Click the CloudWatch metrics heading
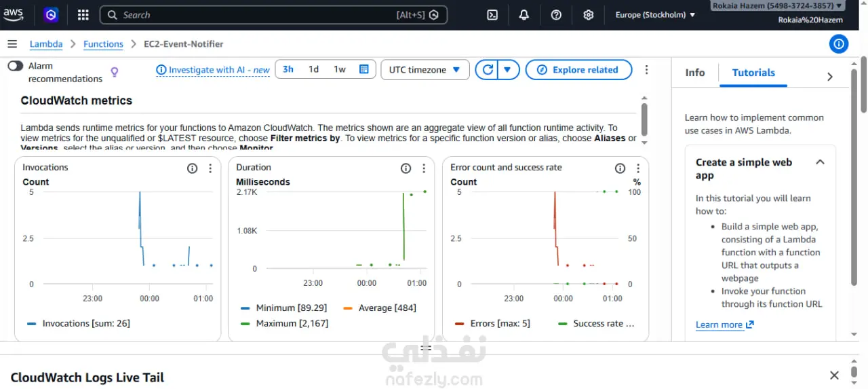 point(77,100)
